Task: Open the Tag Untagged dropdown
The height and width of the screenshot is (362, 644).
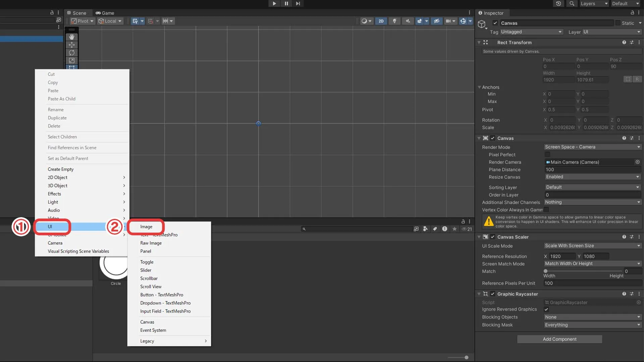Action: [531, 32]
